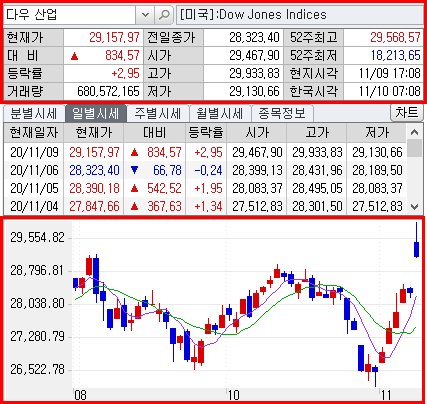Image resolution: width=427 pixels, height=404 pixels.
Task: Select the 20/11/06 row in the daily table
Action: (x=205, y=170)
